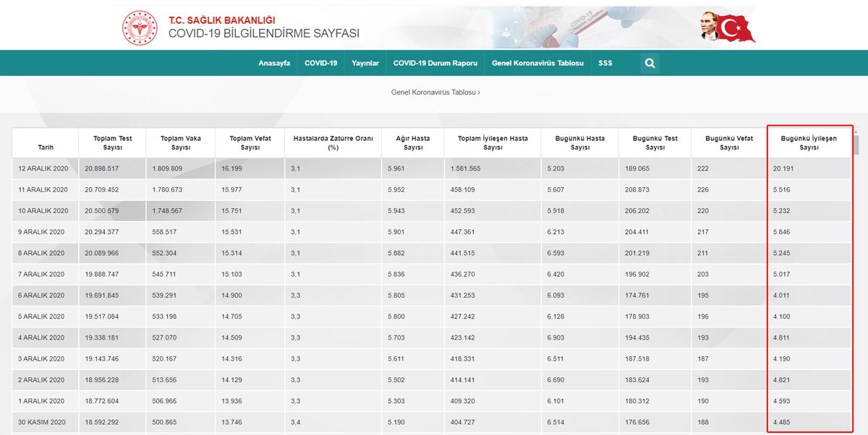Click the Bugünkü Vefat Sayısı header
This screenshot has width=868, height=435.
pos(729,143)
